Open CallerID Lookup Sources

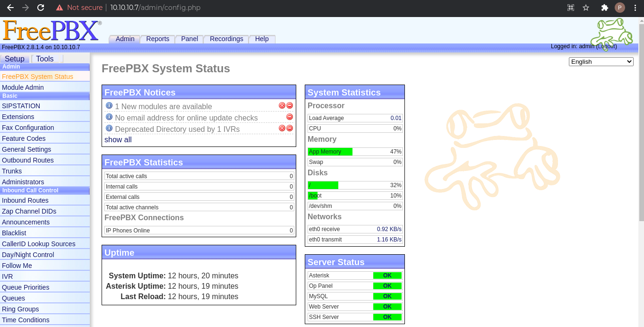45,244
